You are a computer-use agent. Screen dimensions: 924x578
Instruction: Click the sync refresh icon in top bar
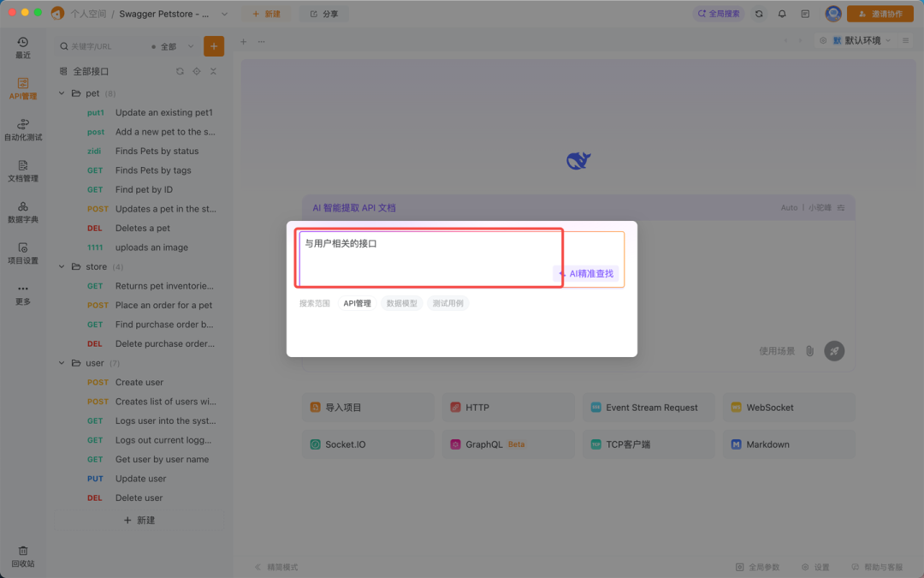[x=760, y=14]
